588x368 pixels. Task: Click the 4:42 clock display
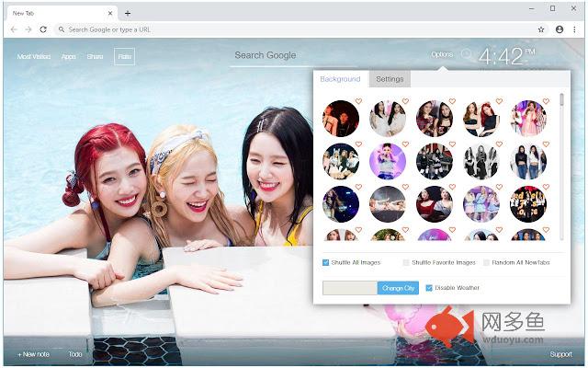506,56
